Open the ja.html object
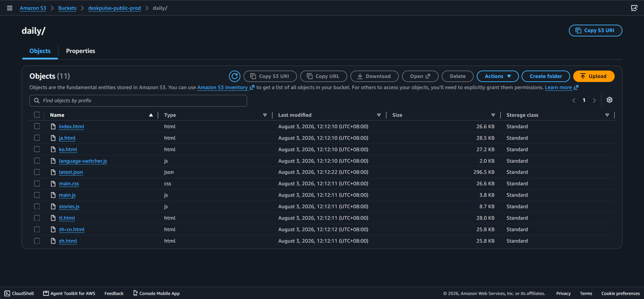This screenshot has height=299, width=644. [67, 138]
